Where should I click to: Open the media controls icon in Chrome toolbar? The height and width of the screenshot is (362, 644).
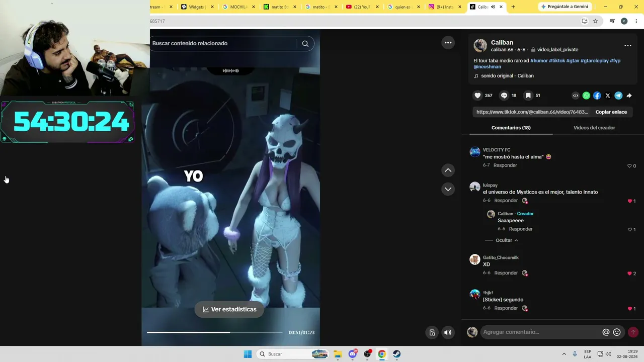612,21
